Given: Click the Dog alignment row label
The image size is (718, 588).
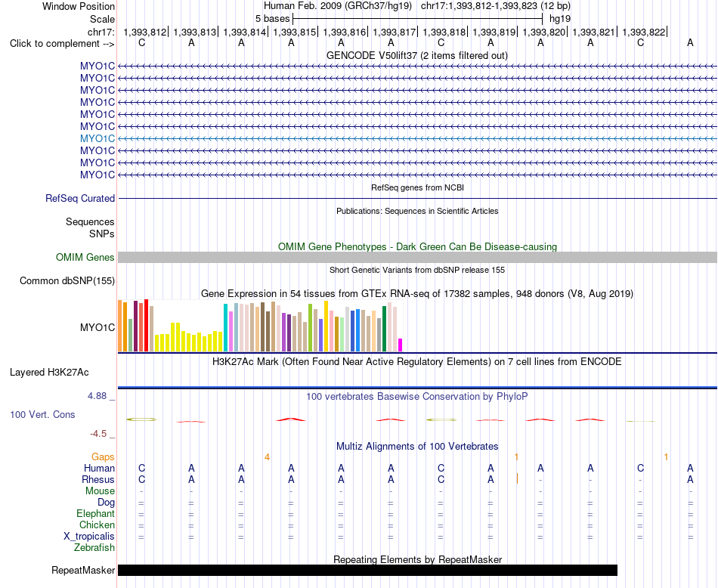Looking at the screenshot, I should 106,503.
